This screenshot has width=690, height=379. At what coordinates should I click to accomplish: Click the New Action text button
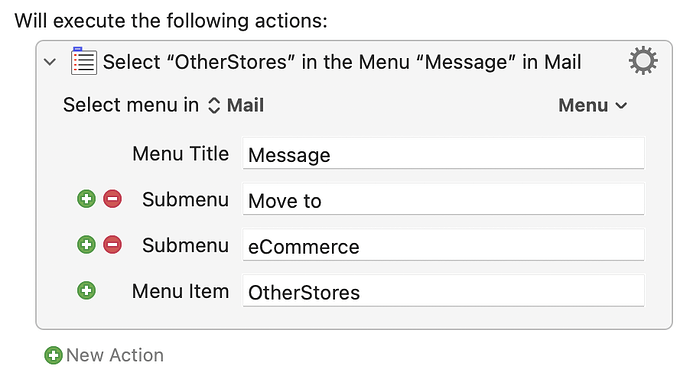coord(115,355)
